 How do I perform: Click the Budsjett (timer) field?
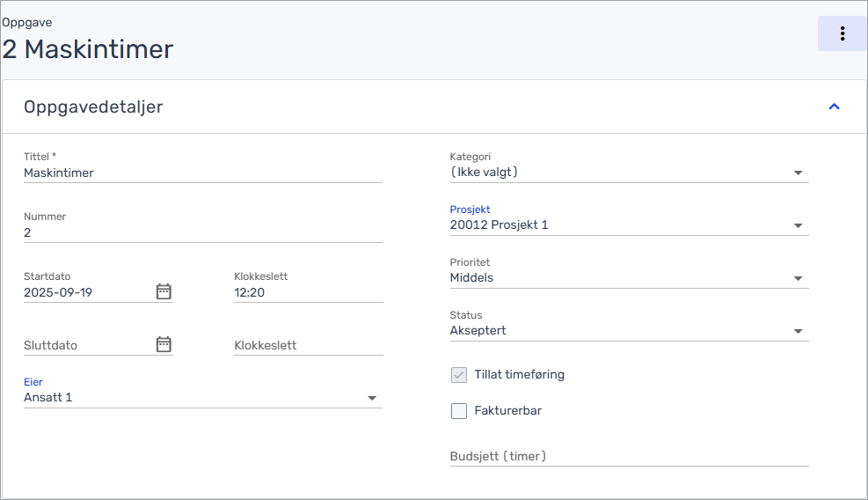pyautogui.click(x=628, y=456)
